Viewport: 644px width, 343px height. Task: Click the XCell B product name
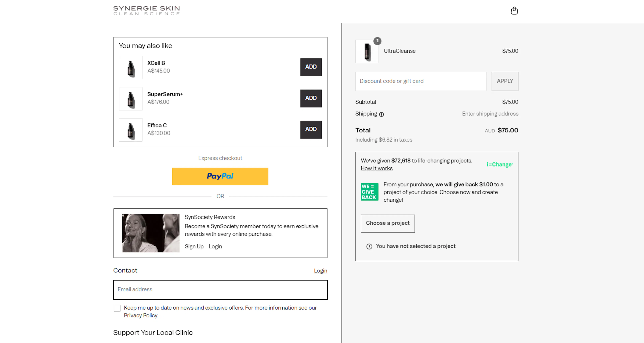pyautogui.click(x=156, y=63)
